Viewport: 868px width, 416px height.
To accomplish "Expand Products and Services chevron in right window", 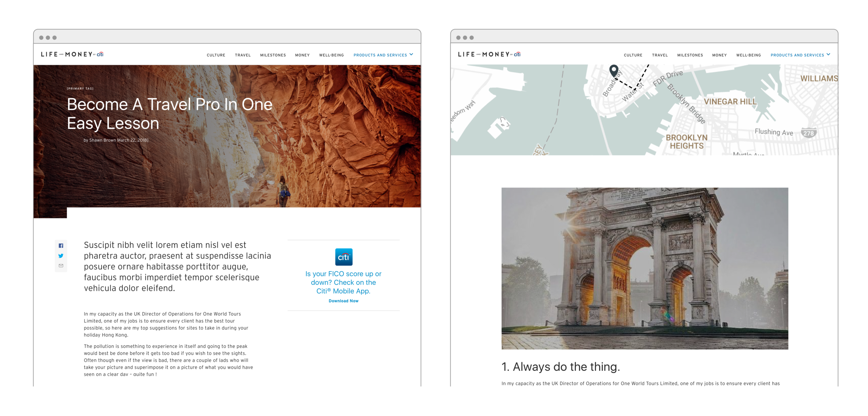I will pos(828,55).
